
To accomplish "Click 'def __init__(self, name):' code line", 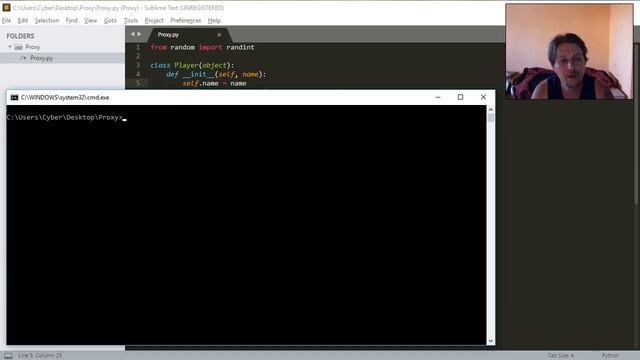I will 216,74.
